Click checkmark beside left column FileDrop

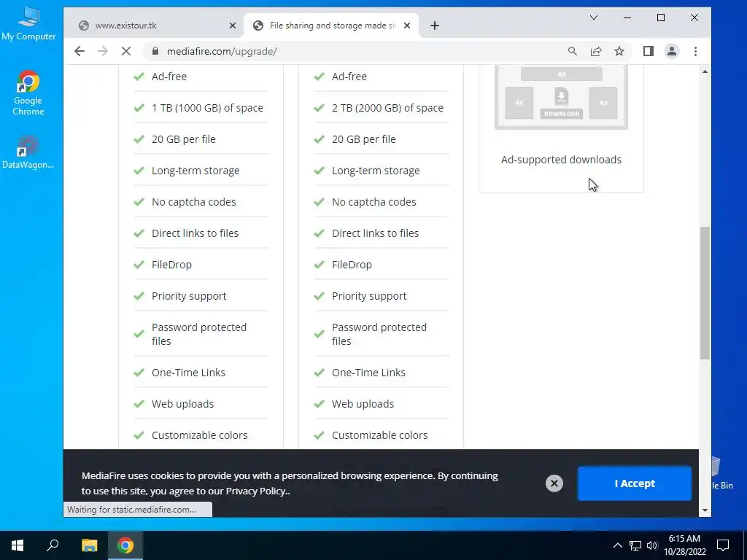point(139,265)
